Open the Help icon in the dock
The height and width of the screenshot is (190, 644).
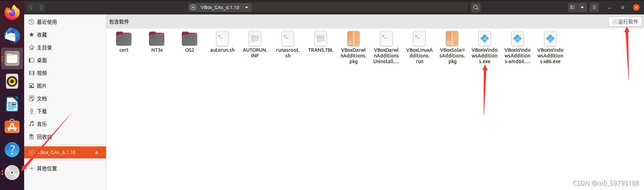tap(12, 150)
